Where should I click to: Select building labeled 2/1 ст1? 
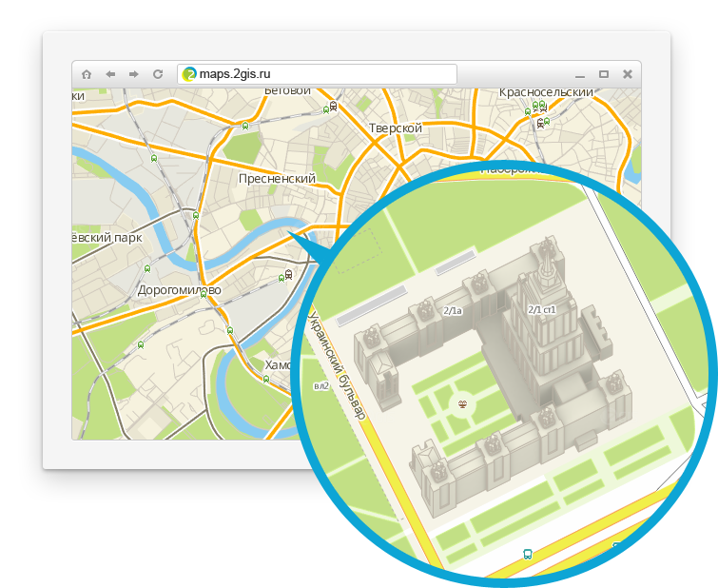pos(542,310)
